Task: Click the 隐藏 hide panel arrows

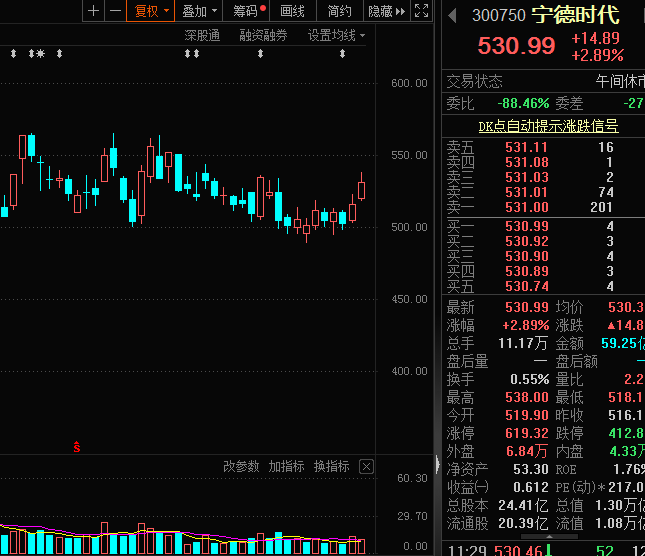Action: click(387, 11)
